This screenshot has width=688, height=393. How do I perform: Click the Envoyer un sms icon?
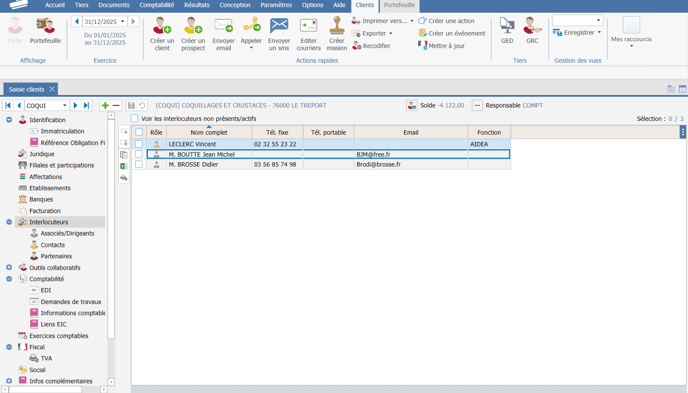[279, 26]
